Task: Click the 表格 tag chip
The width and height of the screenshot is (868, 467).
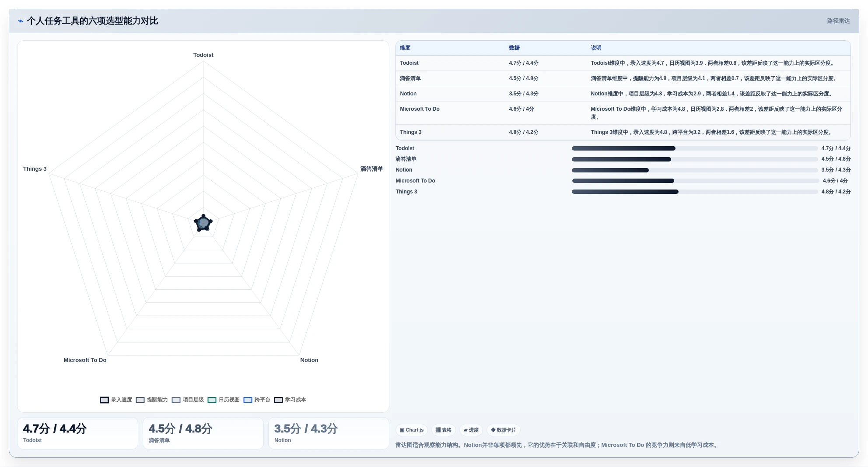Action: click(x=444, y=430)
